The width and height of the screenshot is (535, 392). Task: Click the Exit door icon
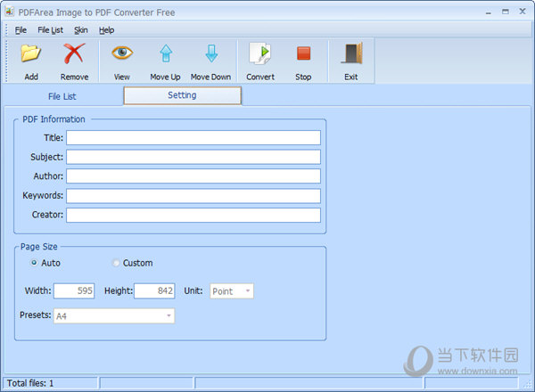[352, 53]
